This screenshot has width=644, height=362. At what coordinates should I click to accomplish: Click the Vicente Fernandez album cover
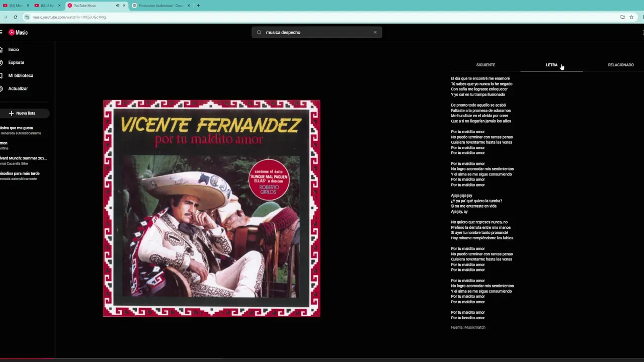[211, 208]
